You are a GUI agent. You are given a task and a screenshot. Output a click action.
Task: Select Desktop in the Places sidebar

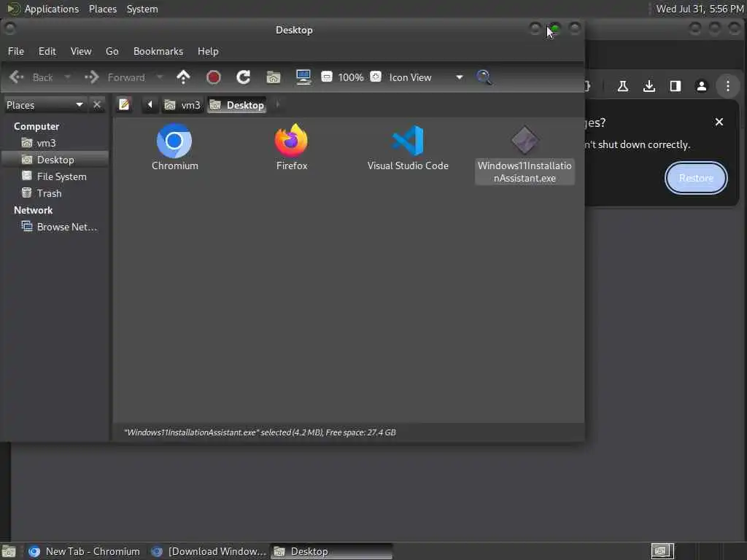pyautogui.click(x=55, y=160)
